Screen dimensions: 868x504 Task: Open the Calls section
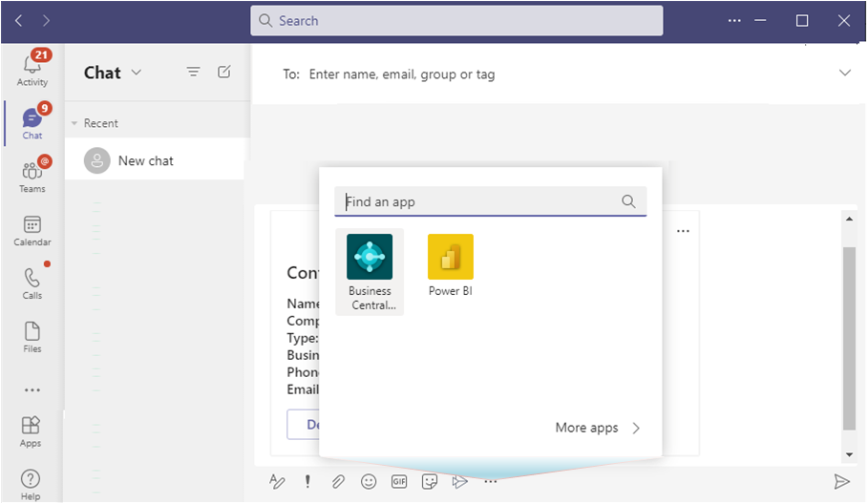point(32,283)
